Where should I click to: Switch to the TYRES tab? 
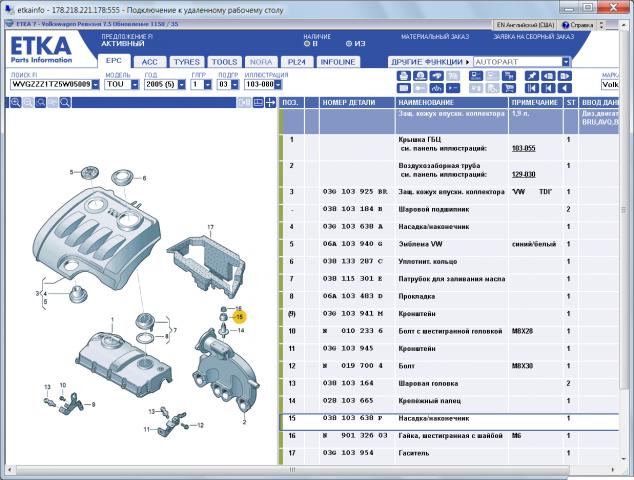click(186, 62)
